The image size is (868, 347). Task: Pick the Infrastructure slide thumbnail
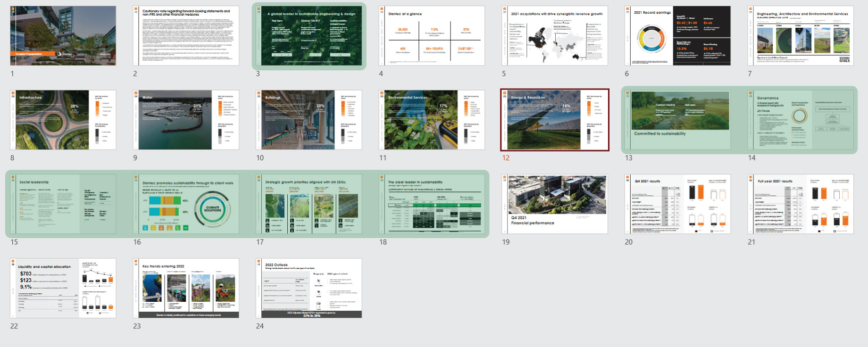[63, 120]
